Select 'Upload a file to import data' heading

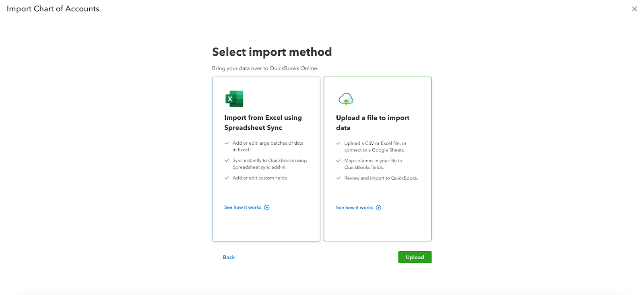[x=373, y=123]
